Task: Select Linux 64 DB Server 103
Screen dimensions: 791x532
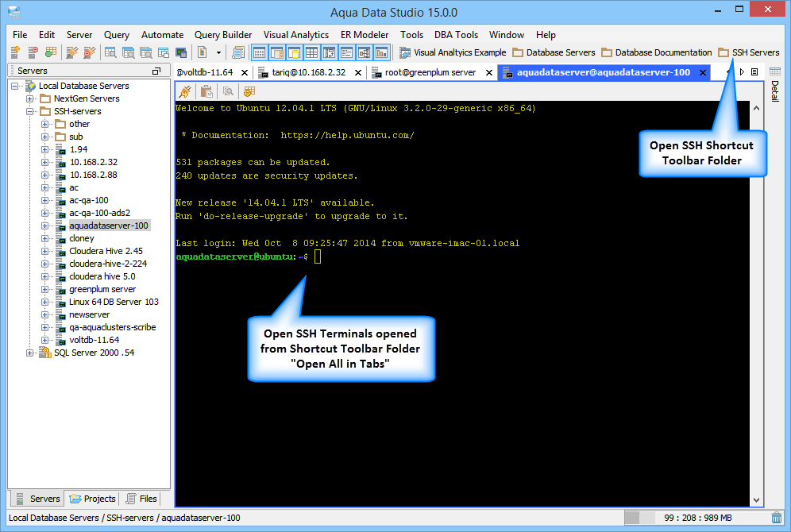Action: click(x=114, y=302)
